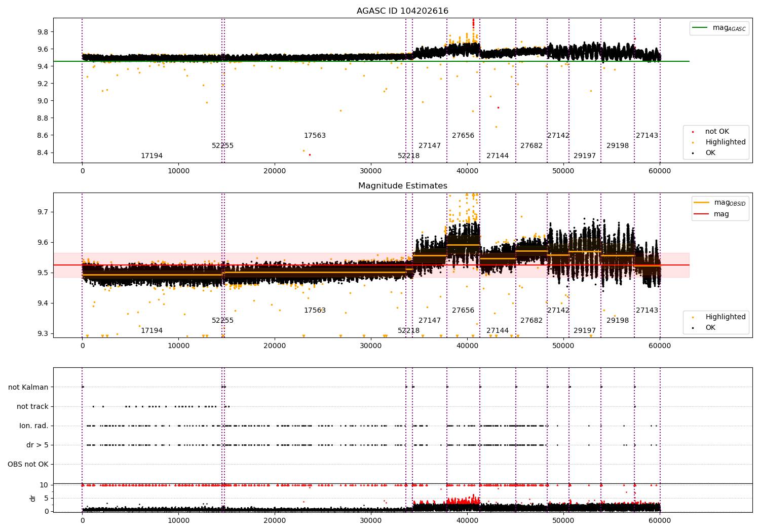760x532 pixels.
Task: Click the orange mag OBSID legend line sample
Action: 702,203
